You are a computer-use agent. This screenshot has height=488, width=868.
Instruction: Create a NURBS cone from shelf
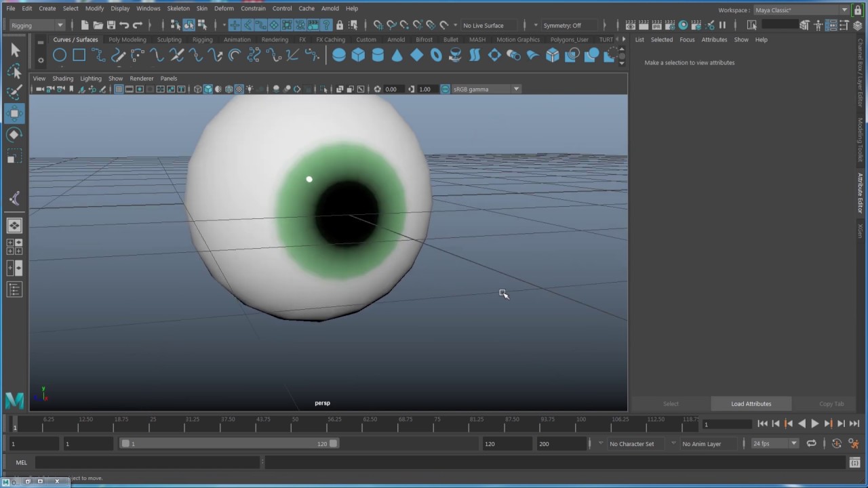[397, 56]
